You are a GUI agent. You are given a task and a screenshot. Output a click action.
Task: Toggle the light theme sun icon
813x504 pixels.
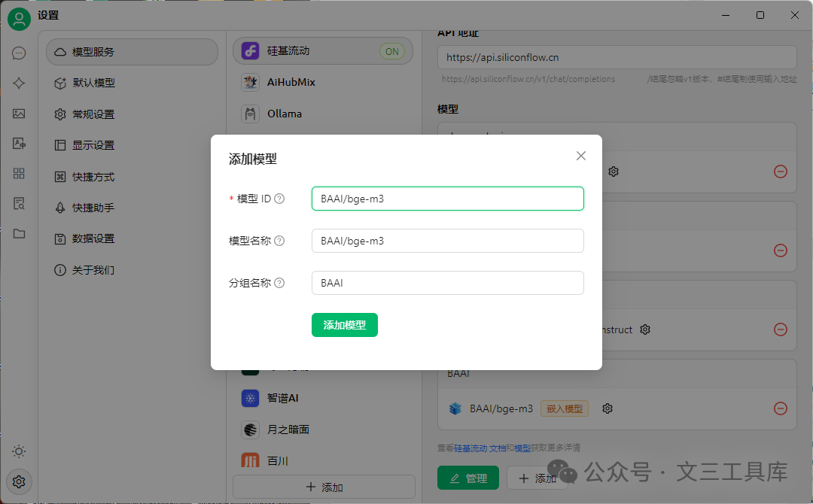pos(19,451)
